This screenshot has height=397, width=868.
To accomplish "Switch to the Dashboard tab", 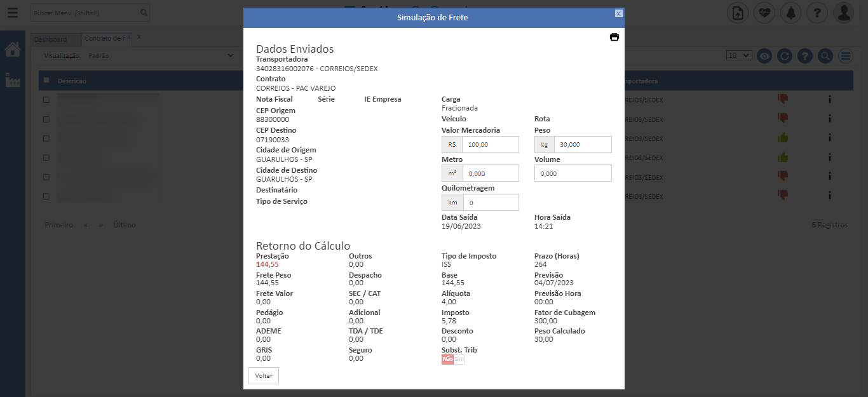I will click(x=50, y=39).
